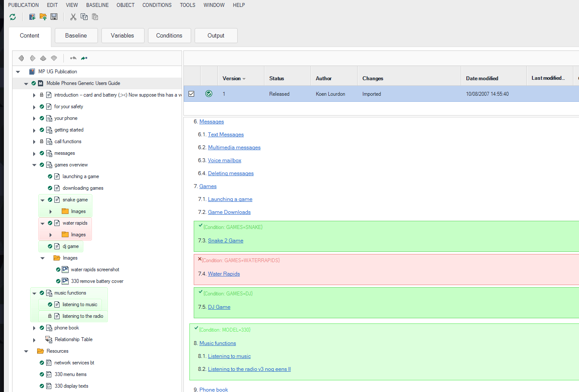
Task: Click the green released status icon on version 1
Action: [x=209, y=93]
